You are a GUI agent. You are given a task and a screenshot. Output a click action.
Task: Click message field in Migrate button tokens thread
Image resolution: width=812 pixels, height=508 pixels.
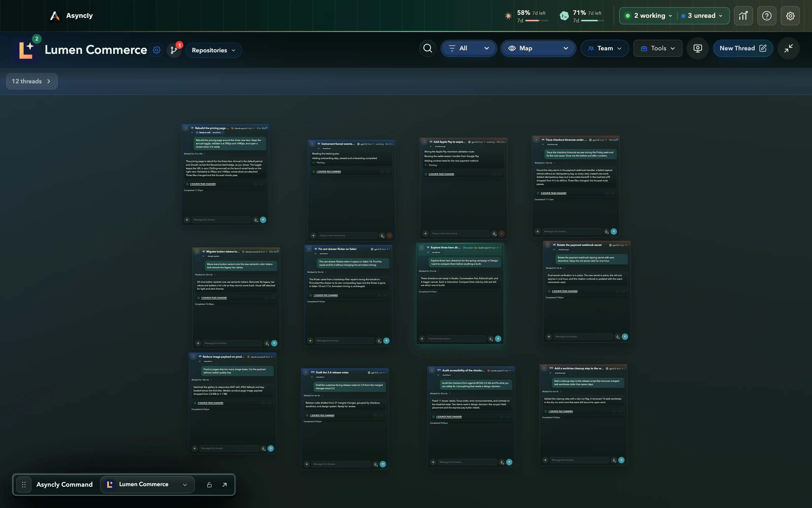(x=232, y=343)
